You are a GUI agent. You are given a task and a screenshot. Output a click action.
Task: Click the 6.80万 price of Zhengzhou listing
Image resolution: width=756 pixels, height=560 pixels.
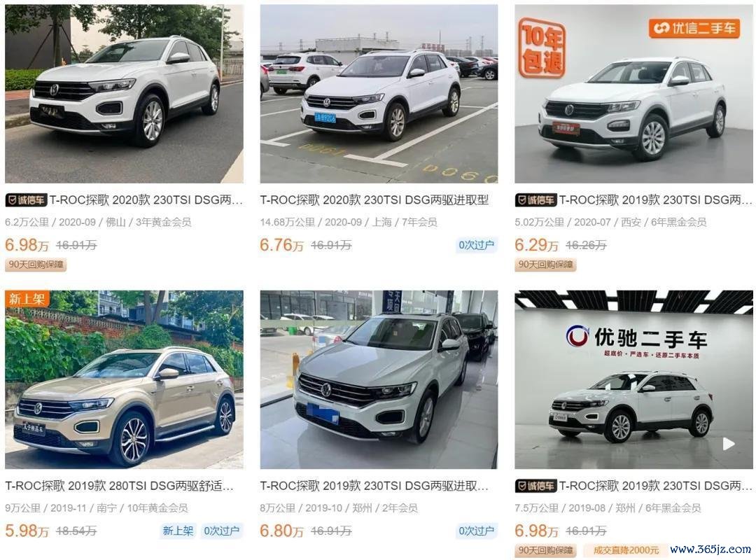(281, 531)
